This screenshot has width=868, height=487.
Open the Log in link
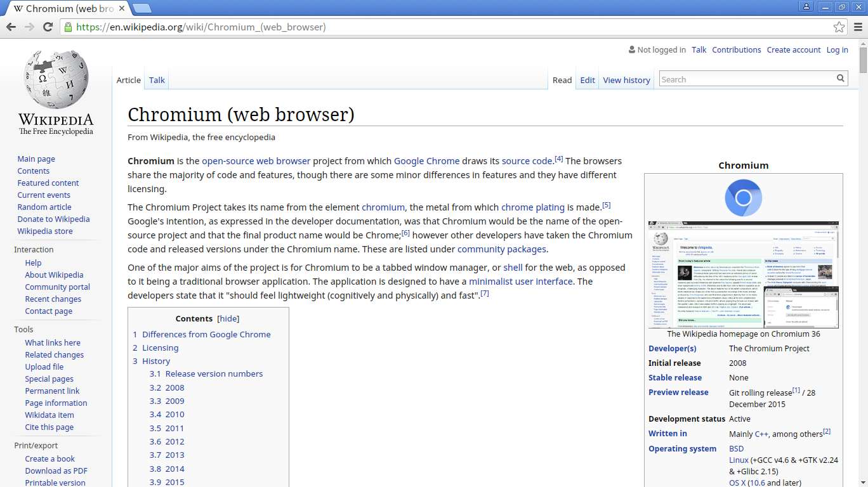pyautogui.click(x=837, y=50)
